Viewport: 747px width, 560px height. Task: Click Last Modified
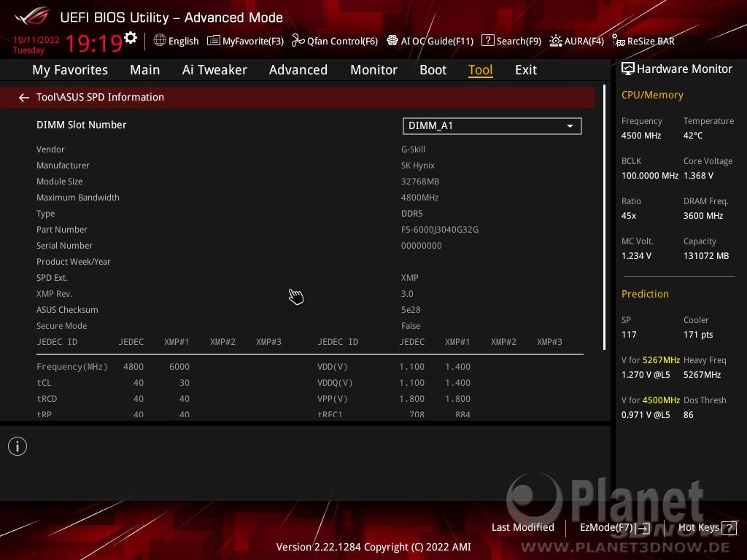(522, 528)
